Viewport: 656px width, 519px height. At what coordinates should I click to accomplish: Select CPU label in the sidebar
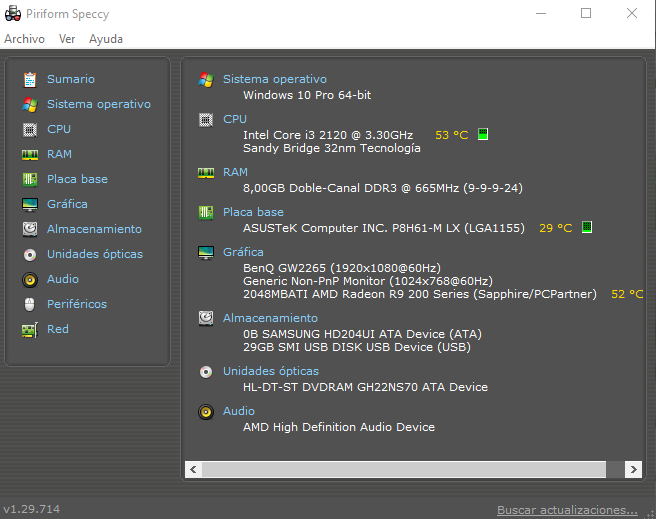59,129
